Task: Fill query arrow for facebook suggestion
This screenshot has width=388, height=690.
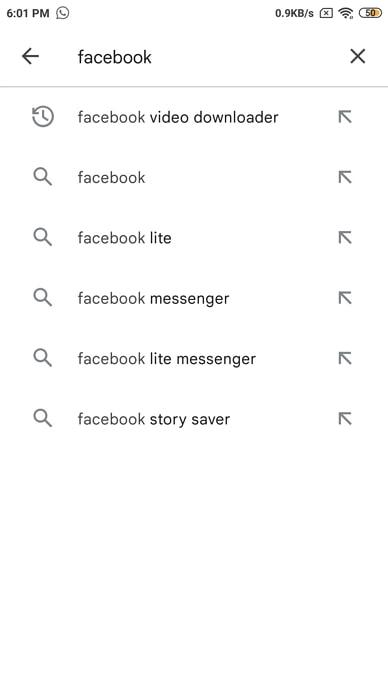Action: [x=345, y=177]
